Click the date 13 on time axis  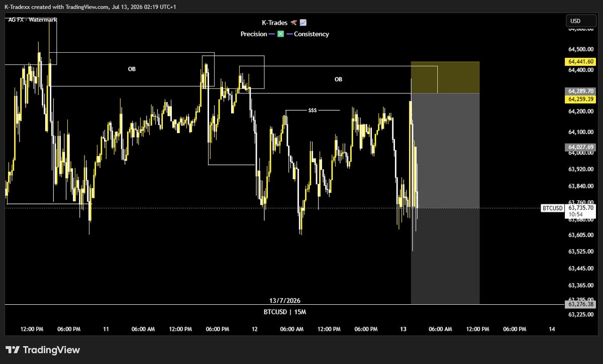click(x=403, y=329)
